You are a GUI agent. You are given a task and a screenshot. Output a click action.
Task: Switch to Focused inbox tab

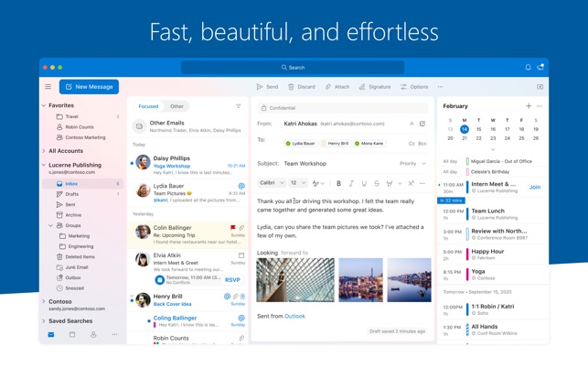148,106
